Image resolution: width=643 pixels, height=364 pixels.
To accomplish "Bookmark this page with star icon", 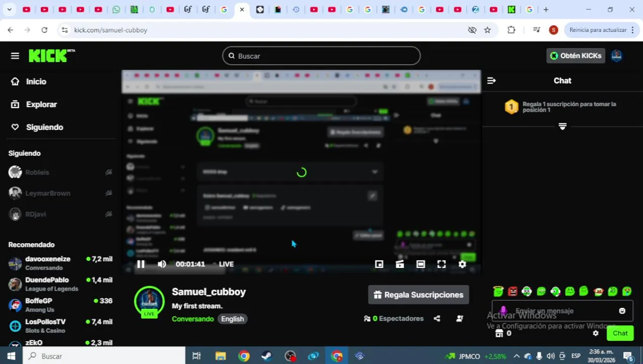I will [x=487, y=30].
